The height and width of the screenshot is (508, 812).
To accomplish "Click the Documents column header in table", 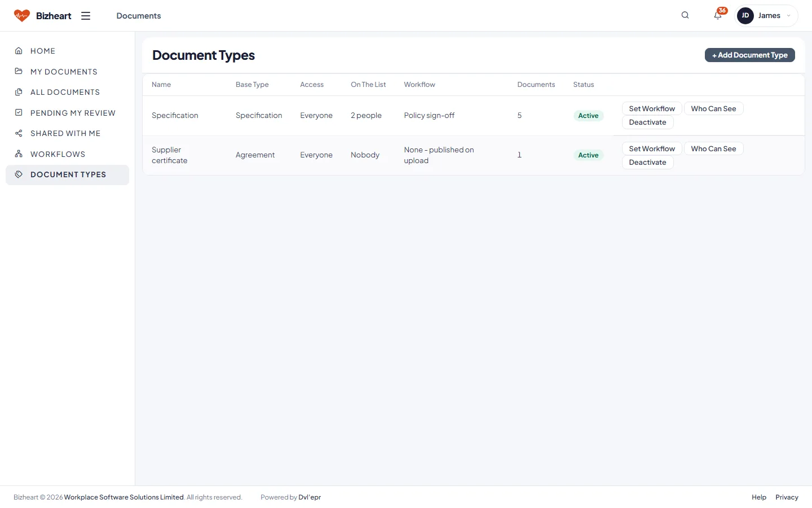I will [x=536, y=85].
